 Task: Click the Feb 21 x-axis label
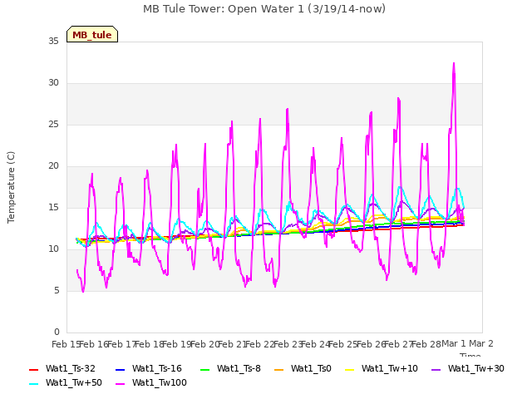pyautogui.click(x=232, y=344)
